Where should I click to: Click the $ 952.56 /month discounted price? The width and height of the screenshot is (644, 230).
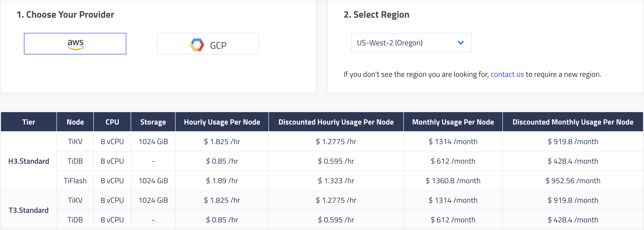573,181
